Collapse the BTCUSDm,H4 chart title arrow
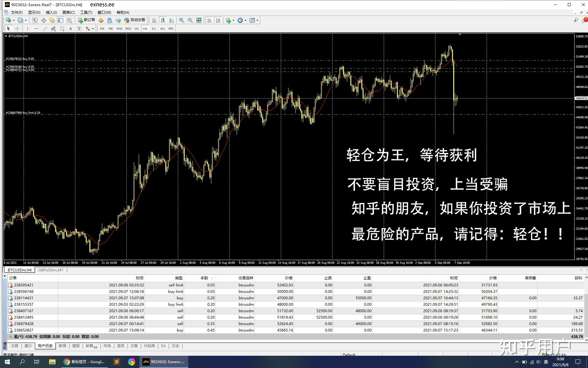The image size is (588, 368). tap(6, 36)
